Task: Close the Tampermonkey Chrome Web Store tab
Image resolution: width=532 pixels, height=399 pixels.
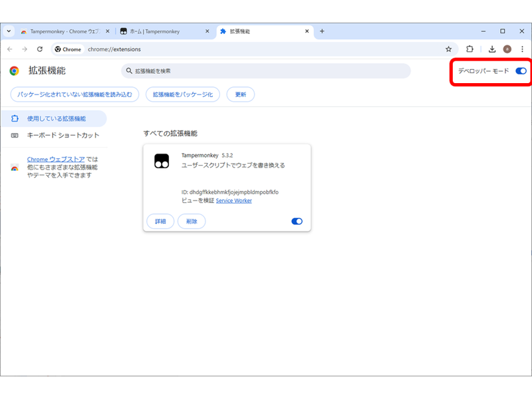Action: [108, 31]
